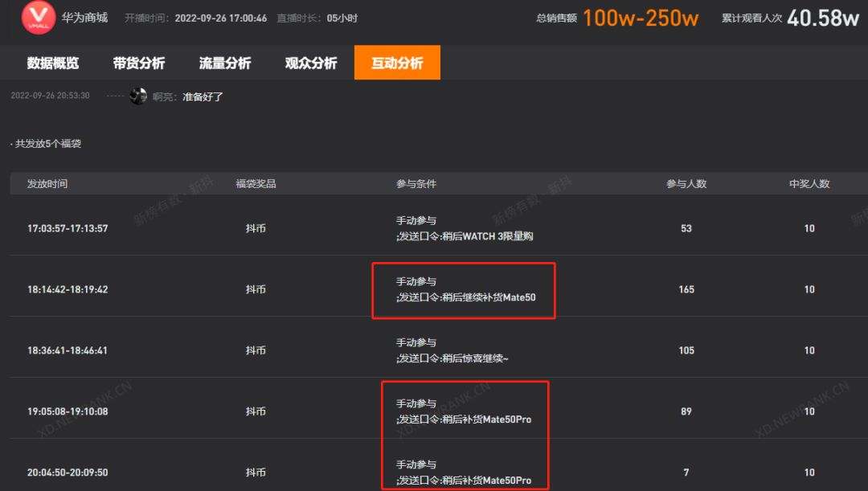Click the live duration value 05小时
The width and height of the screenshot is (868, 491).
coord(342,18)
